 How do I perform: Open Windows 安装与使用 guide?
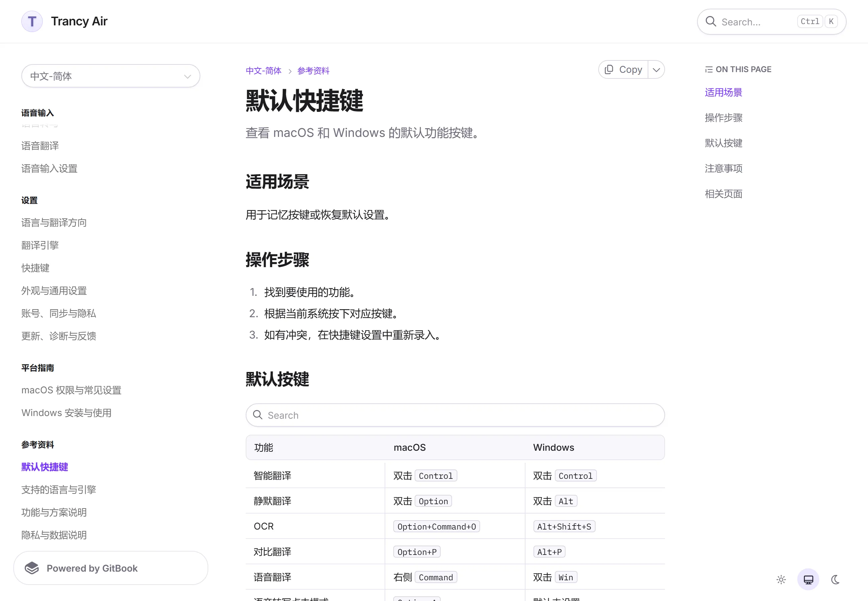(x=66, y=413)
